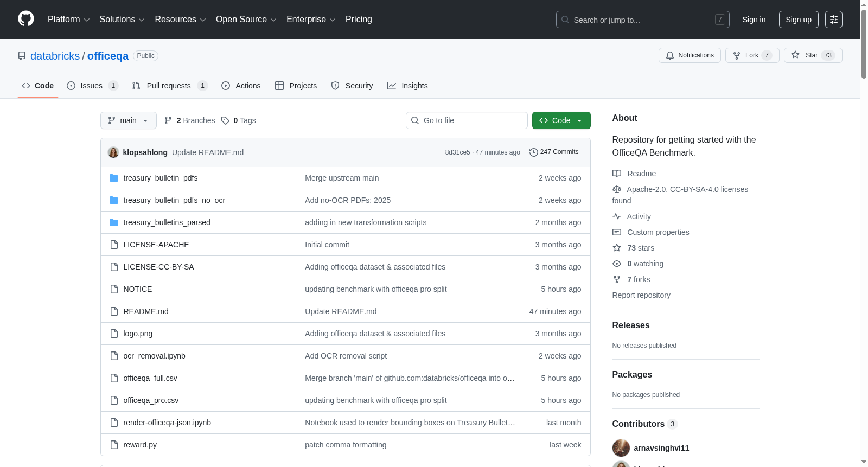This screenshot has width=868, height=467.
Task: Open the LICENSE-CC-BY-SA file
Action: click(x=158, y=267)
